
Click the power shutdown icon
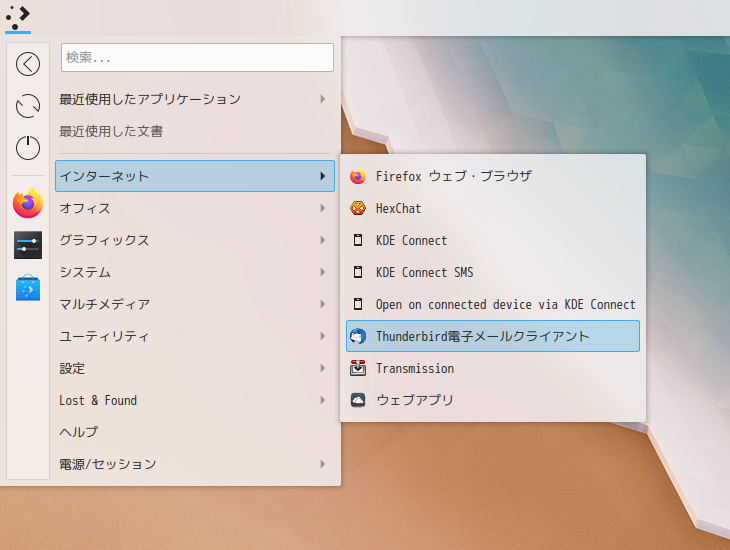pos(28,148)
